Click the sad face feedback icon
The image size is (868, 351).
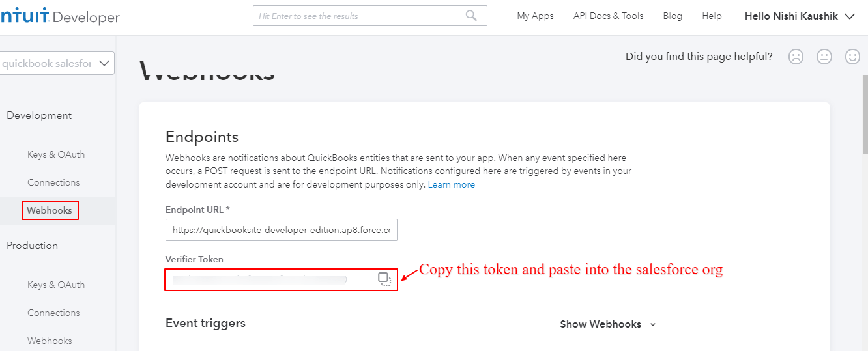click(796, 57)
